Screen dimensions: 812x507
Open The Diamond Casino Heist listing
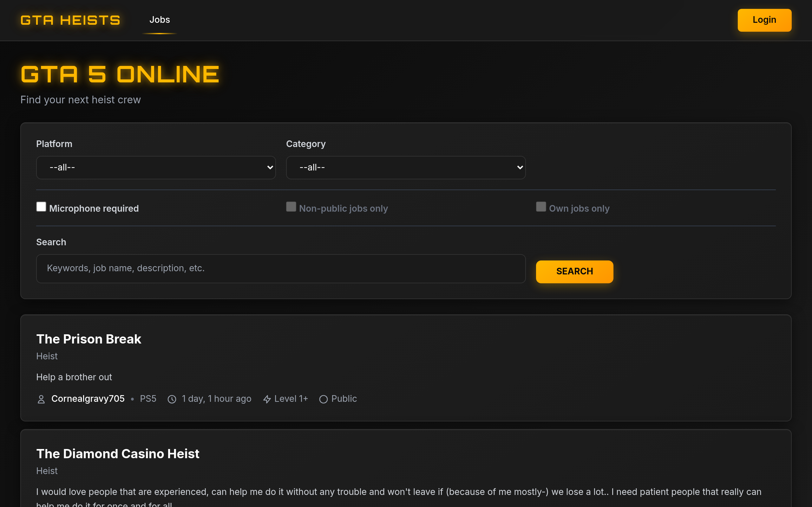[117, 454]
